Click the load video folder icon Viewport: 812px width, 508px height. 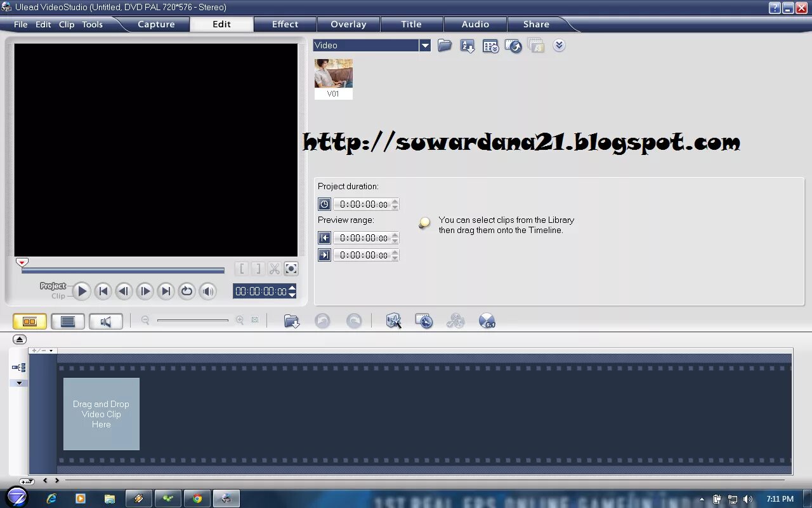[x=445, y=46]
